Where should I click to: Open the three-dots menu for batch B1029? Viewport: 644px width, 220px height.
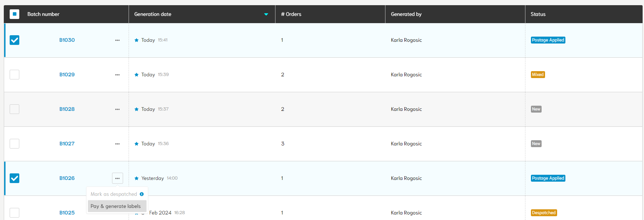pyautogui.click(x=117, y=75)
